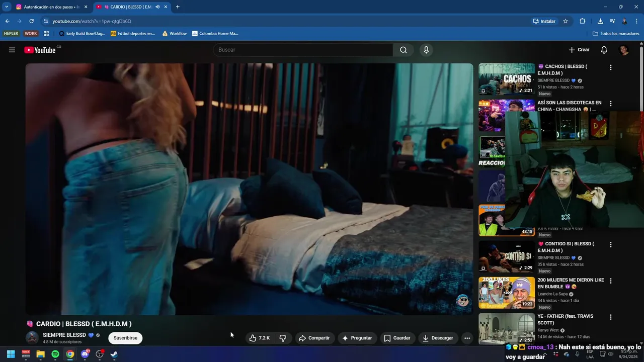Open SIEMPRE BLESSD channel avatar
Screen dimensions: 644x362
[x=32, y=338]
